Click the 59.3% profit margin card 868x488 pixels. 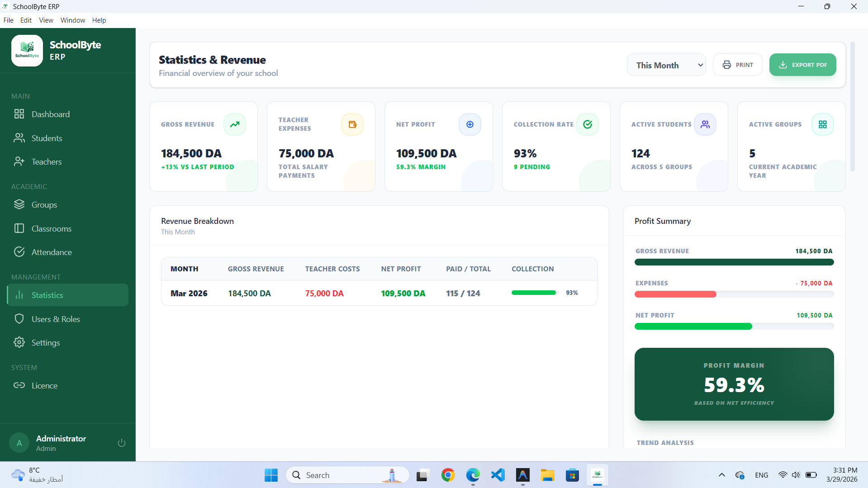click(734, 384)
